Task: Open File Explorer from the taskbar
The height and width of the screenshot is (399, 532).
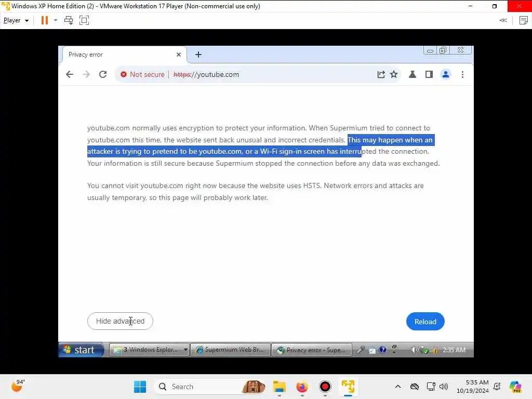Action: click(279, 387)
